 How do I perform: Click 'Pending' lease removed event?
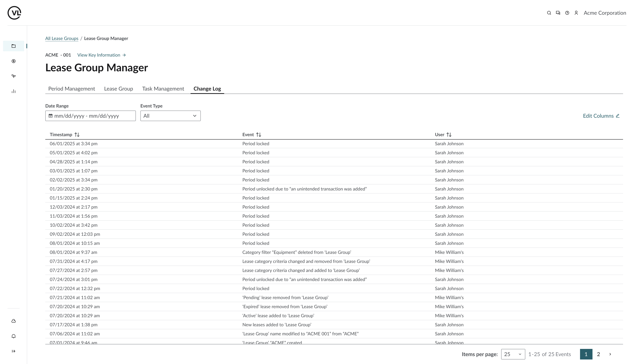(285, 297)
